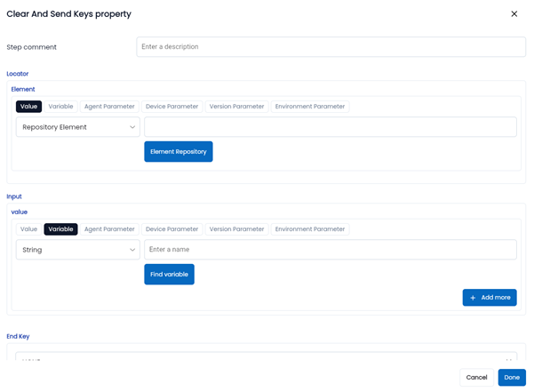Select Value tab under Element locator

click(x=29, y=107)
